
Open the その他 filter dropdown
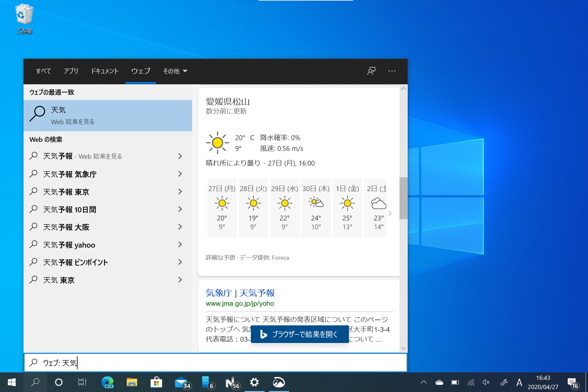175,71
